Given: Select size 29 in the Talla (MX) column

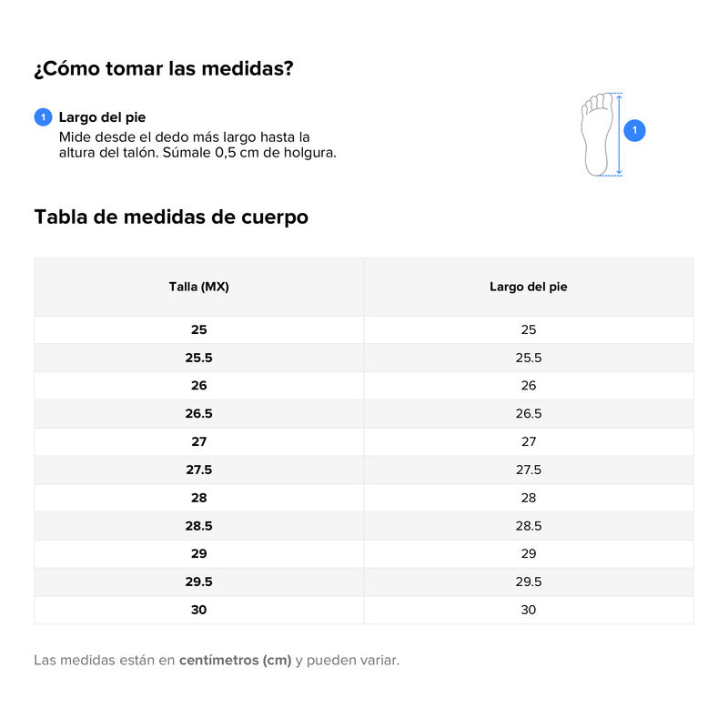Looking at the screenshot, I should tap(198, 553).
